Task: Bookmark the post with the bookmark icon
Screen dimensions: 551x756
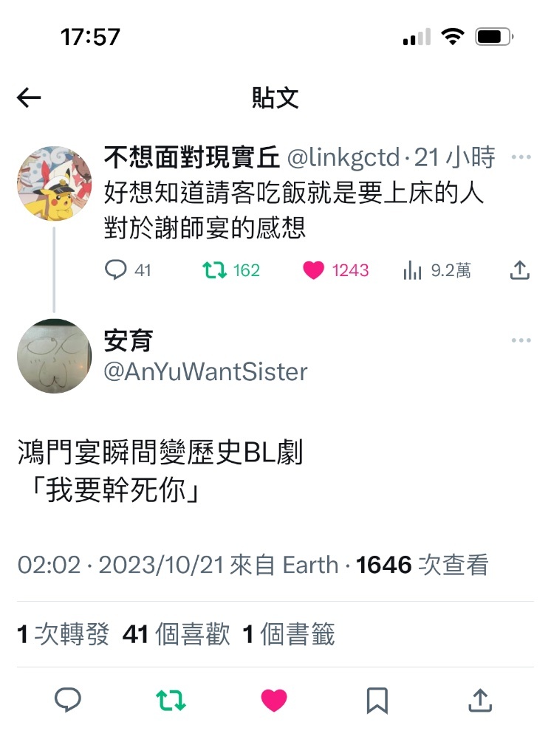Action: [377, 700]
